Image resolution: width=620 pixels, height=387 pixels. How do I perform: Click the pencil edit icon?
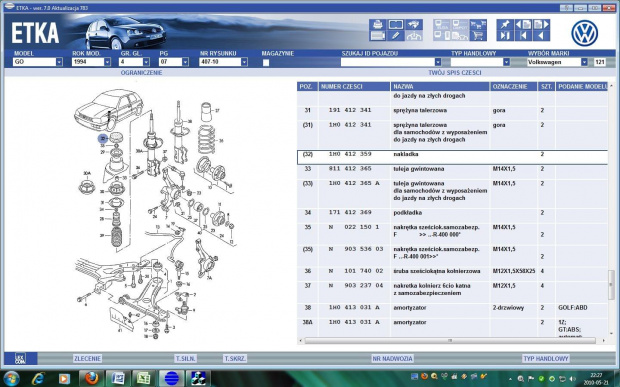tap(396, 36)
